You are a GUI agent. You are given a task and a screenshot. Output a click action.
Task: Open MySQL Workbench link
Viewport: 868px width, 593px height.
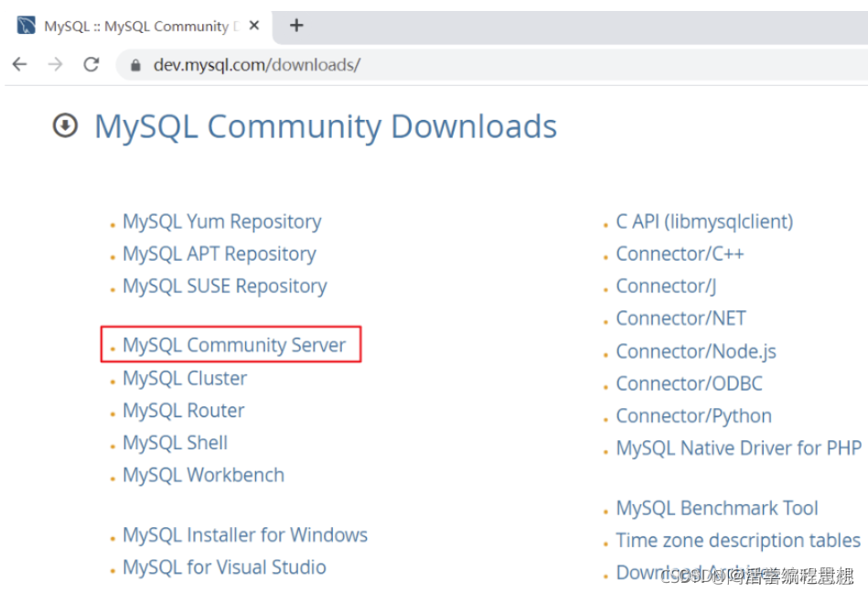pyautogui.click(x=204, y=475)
